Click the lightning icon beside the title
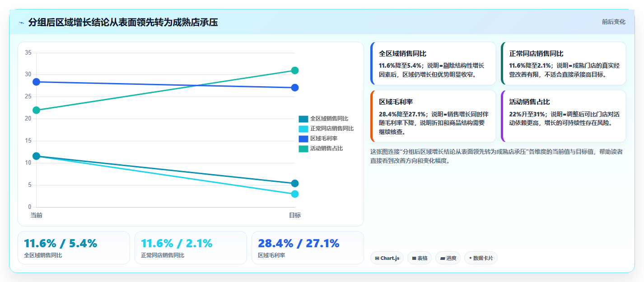 [x=21, y=23]
